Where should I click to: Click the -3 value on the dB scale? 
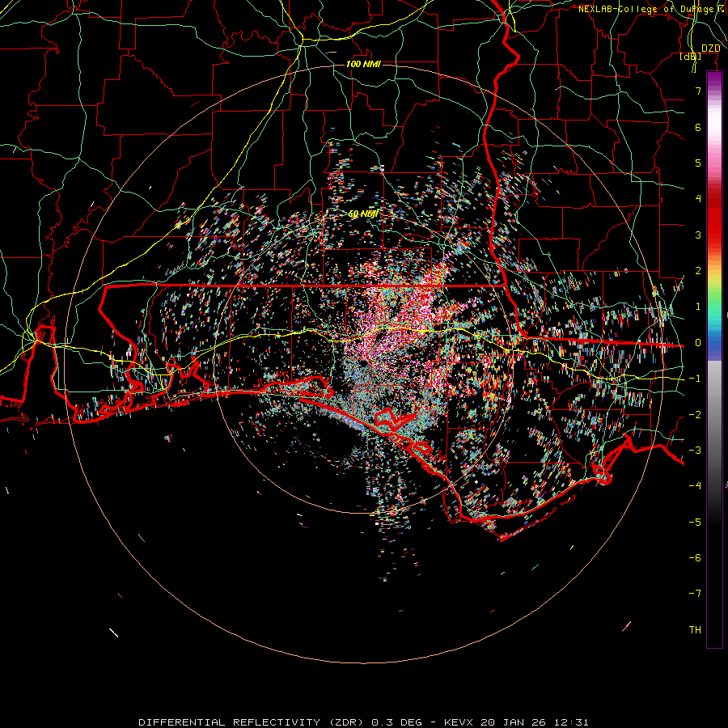pyautogui.click(x=695, y=451)
